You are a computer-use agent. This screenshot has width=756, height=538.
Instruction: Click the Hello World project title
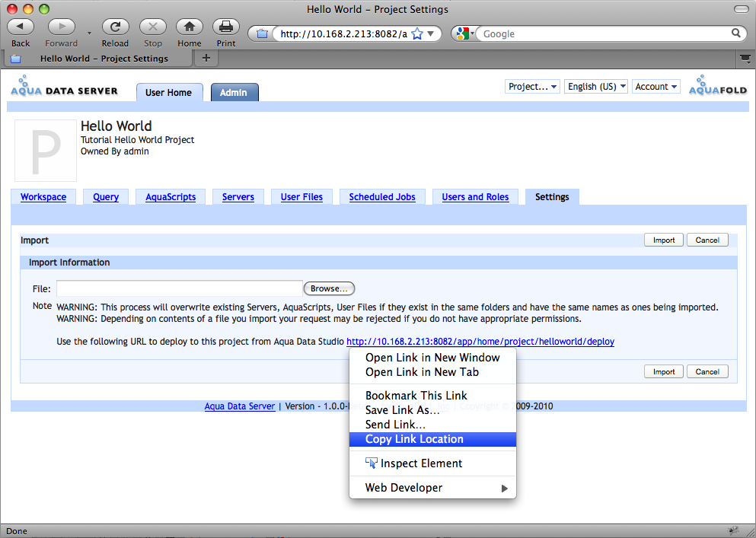[116, 126]
